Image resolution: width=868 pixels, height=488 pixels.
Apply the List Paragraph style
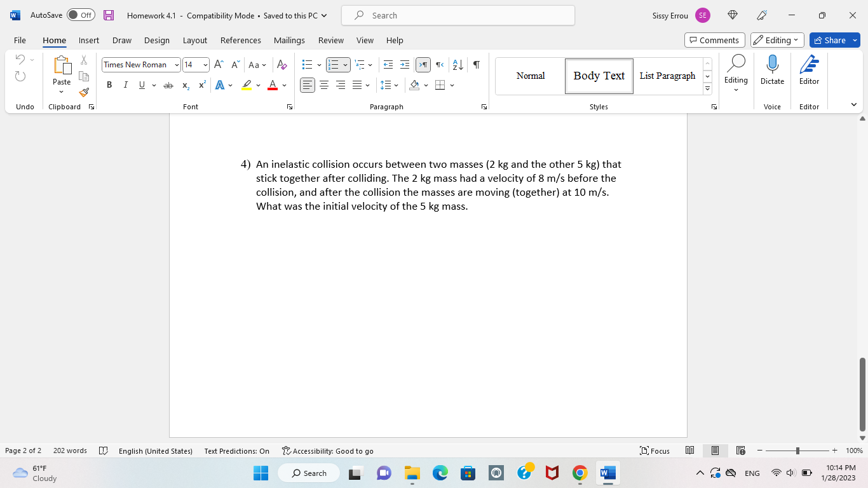coord(667,76)
